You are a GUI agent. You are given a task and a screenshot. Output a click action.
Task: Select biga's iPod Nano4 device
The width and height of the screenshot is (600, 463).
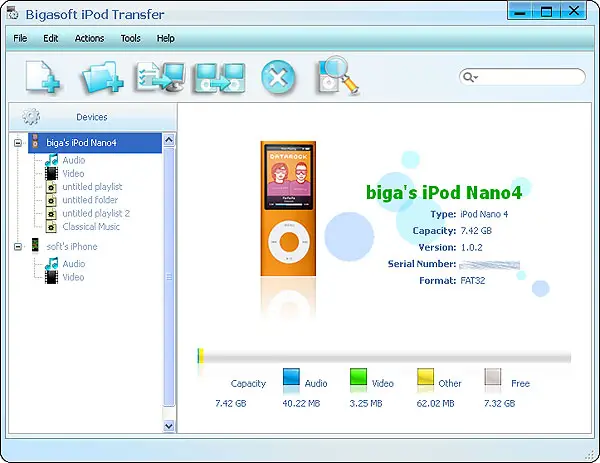point(95,143)
